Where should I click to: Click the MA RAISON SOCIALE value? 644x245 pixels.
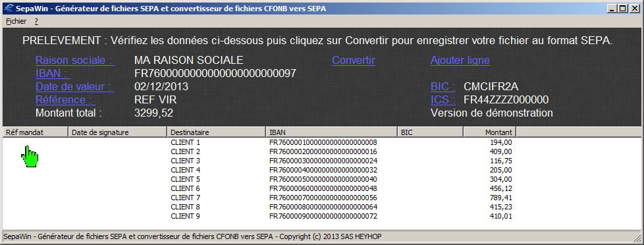189,61
